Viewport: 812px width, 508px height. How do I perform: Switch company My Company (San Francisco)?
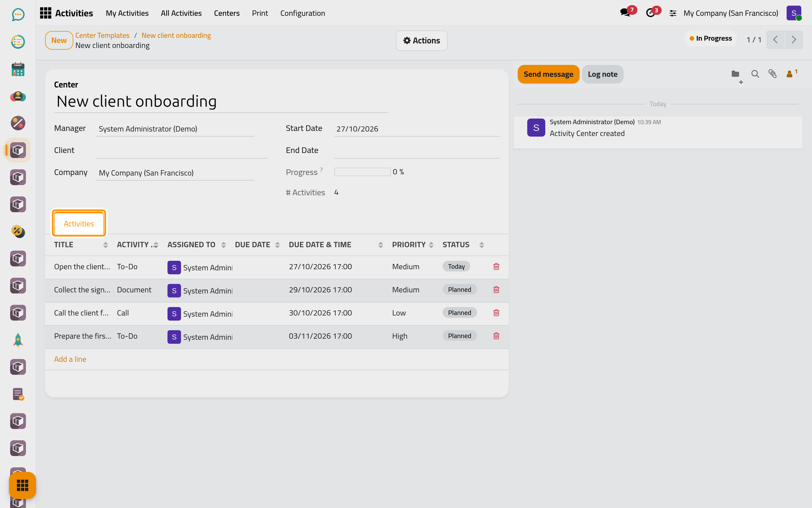(x=731, y=13)
